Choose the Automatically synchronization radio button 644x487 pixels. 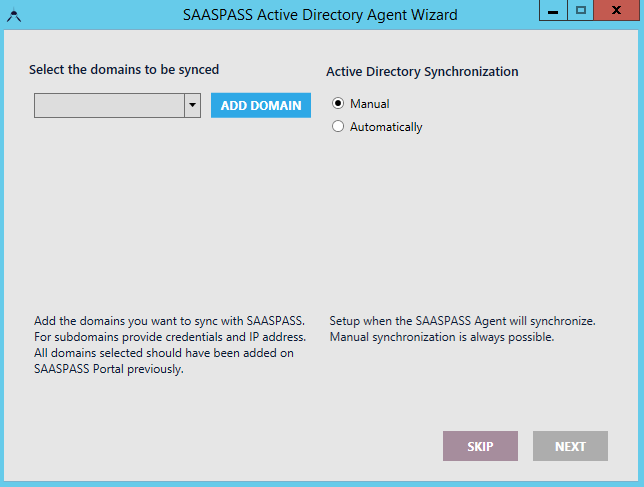click(338, 127)
